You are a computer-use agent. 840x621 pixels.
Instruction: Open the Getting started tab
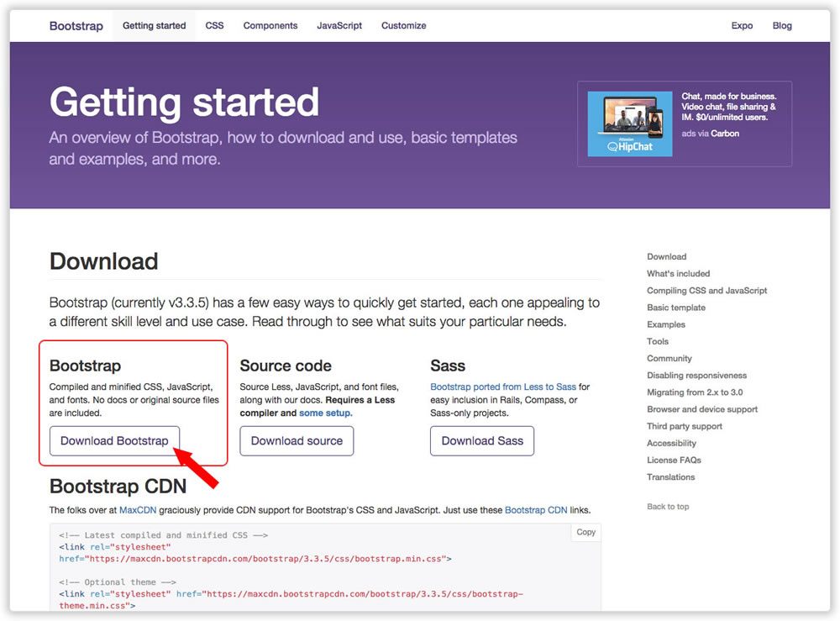pos(154,25)
